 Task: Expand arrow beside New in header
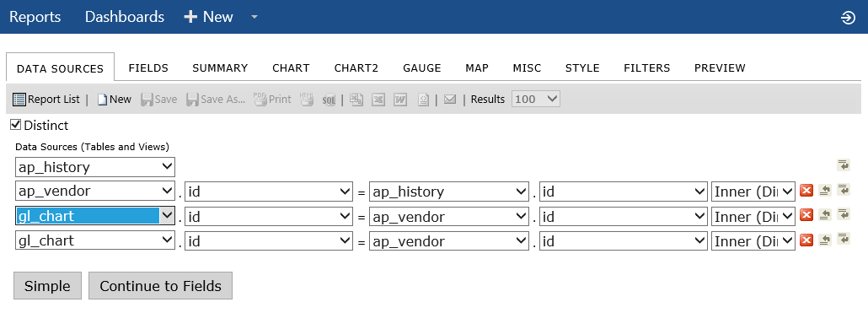255,17
